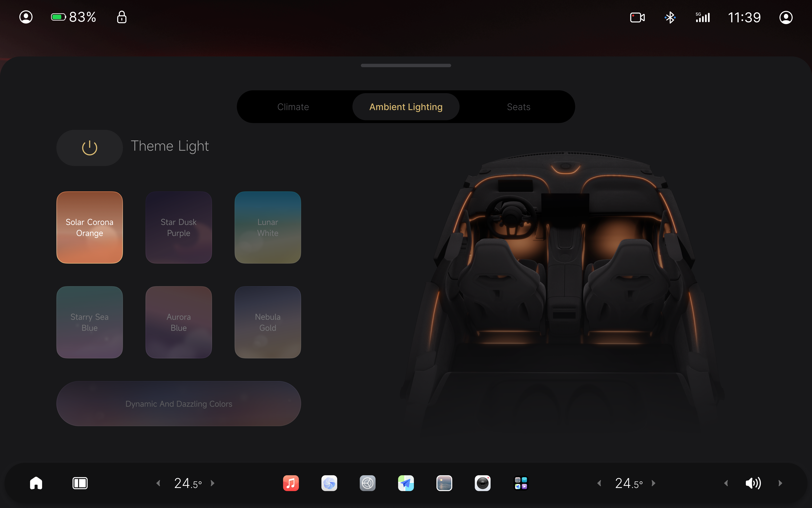This screenshot has width=812, height=508.
Task: Go to the Home screen icon
Action: point(36,483)
